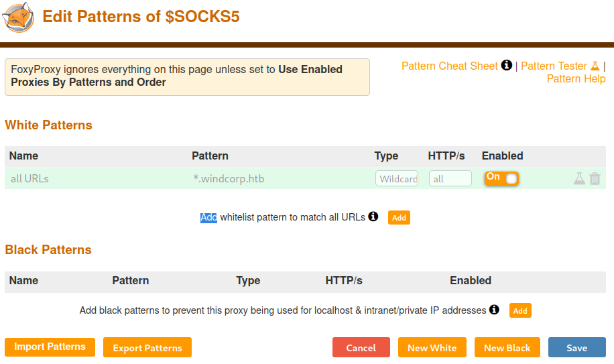Open the HTTP/s 'all' dropdown
This screenshot has height=364, width=614.
(x=450, y=179)
